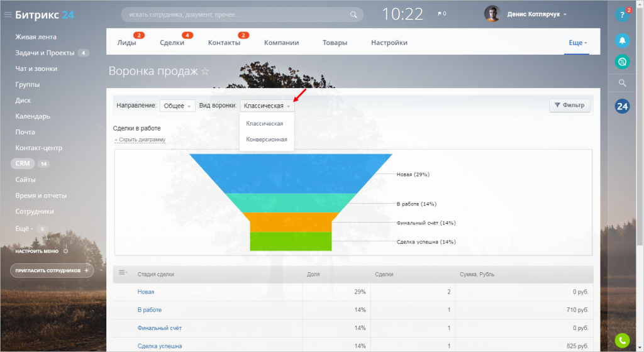Open notifications bell icon
This screenshot has height=352, width=644.
[622, 40]
